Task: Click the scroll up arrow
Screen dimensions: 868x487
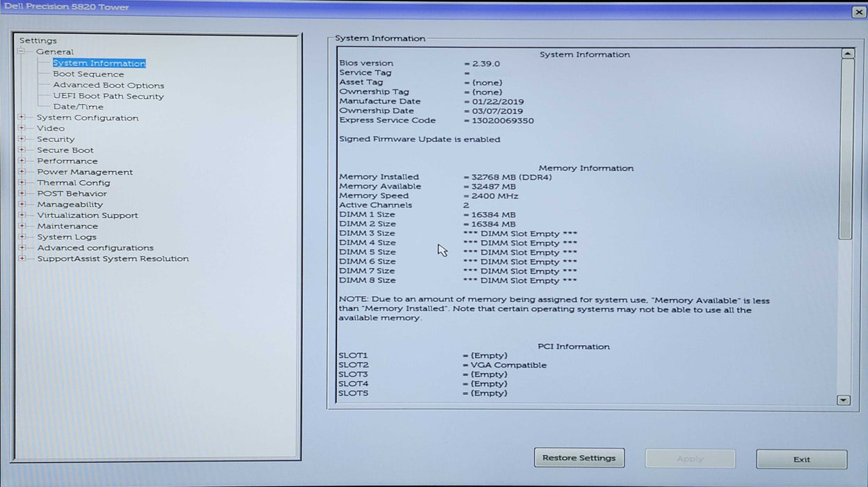Action: (847, 54)
